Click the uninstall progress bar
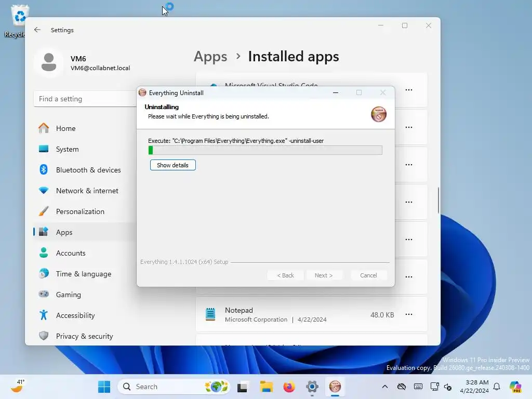This screenshot has width=532, height=399. click(265, 150)
